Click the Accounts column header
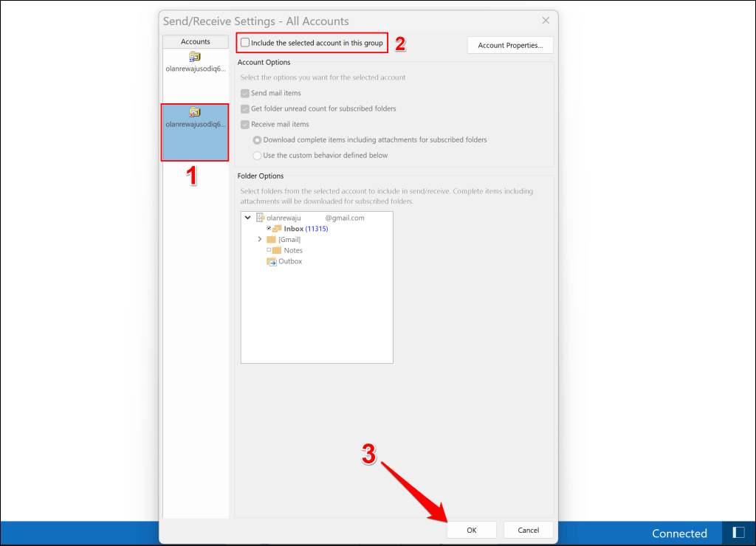 coord(196,42)
